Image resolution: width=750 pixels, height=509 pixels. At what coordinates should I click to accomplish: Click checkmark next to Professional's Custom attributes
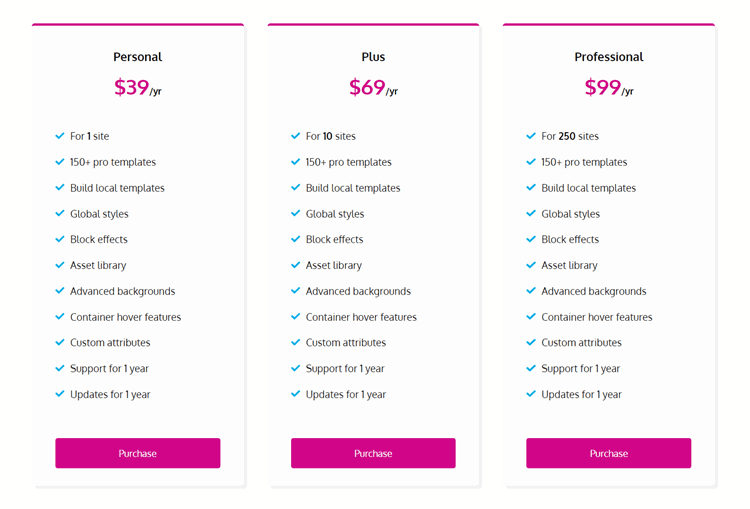tap(531, 343)
